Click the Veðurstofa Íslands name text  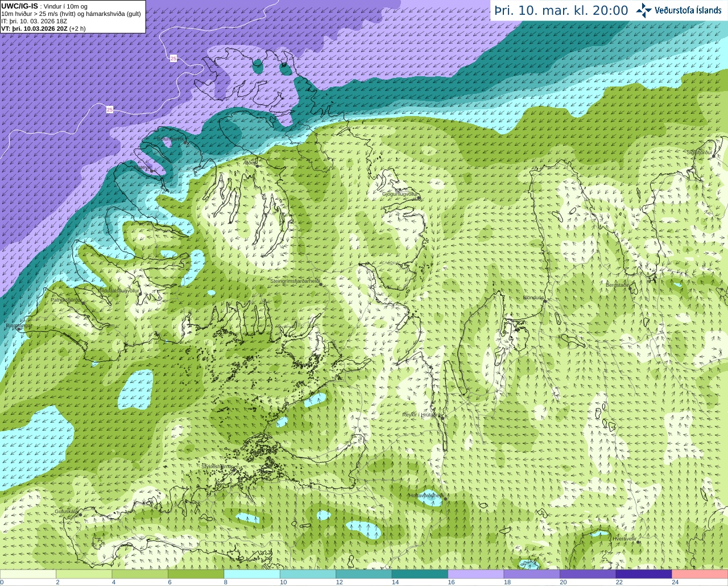tap(688, 10)
